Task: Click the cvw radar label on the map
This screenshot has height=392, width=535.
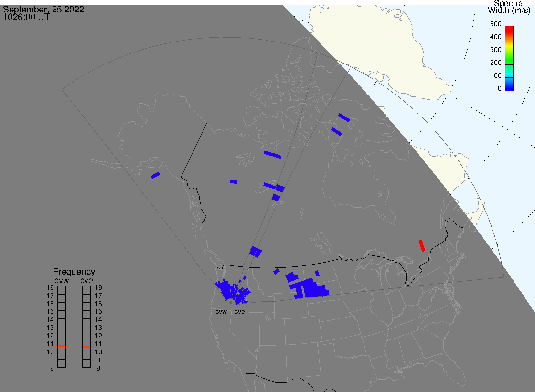Action: tap(221, 312)
